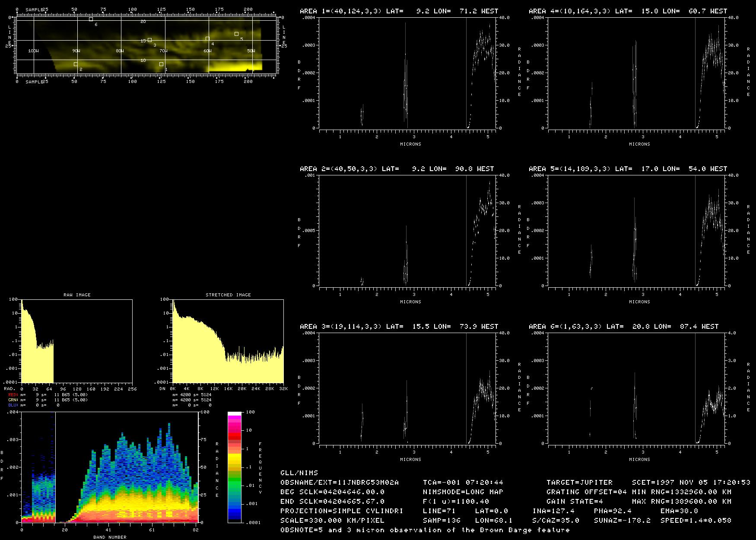Screen dimensions: 756x540
Task: Click the OBSNOTE Brown Barge text line
Action: (x=425, y=530)
